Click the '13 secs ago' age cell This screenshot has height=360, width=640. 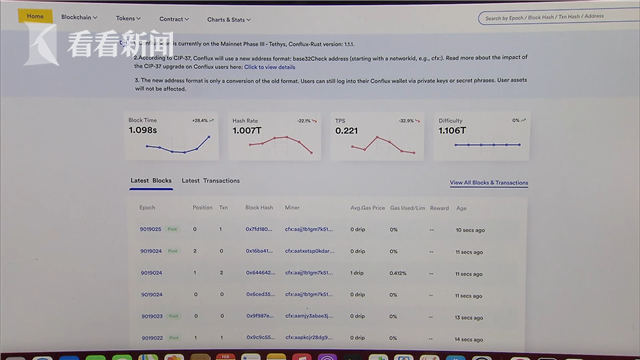pyautogui.click(x=469, y=318)
